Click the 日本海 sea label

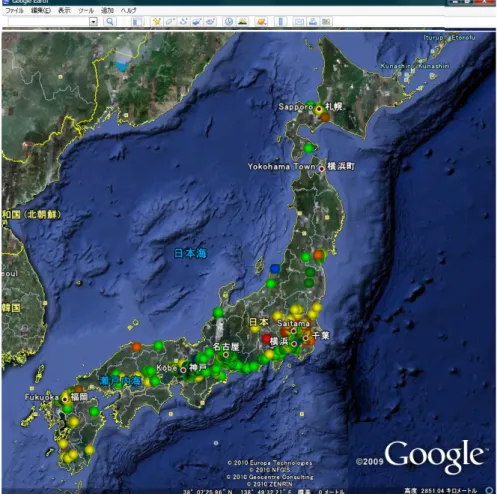tap(190, 253)
